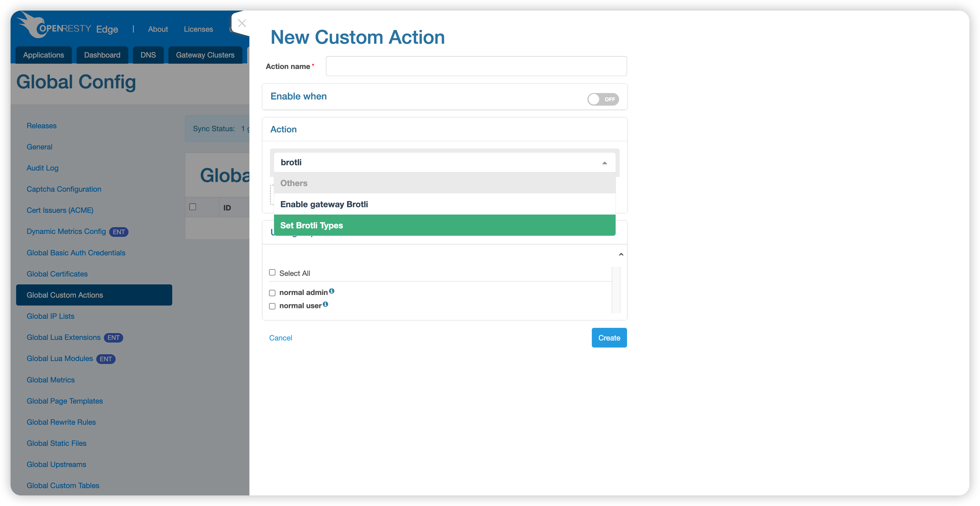Click the ENT badge beside Global Lua Extensions
Viewport: 980px width, 506px height.
pos(113,338)
